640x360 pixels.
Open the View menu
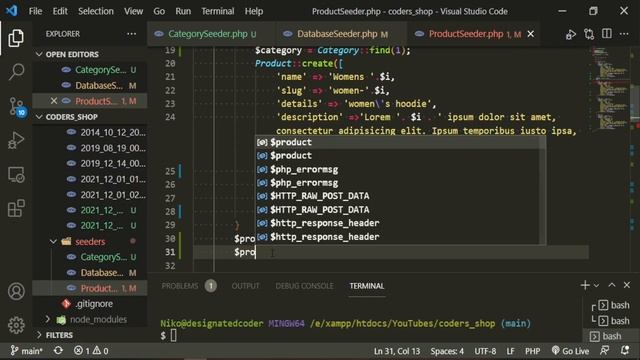tap(133, 11)
